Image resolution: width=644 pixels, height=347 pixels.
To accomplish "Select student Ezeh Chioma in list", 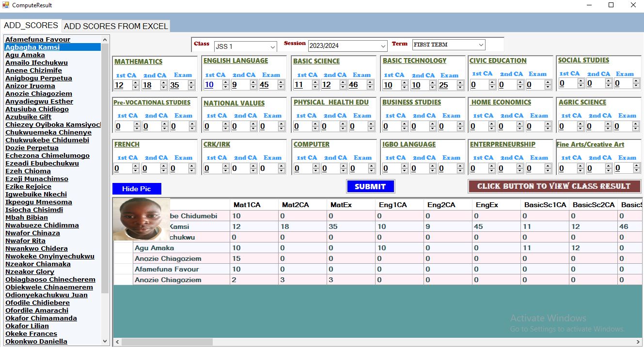I will [28, 171].
